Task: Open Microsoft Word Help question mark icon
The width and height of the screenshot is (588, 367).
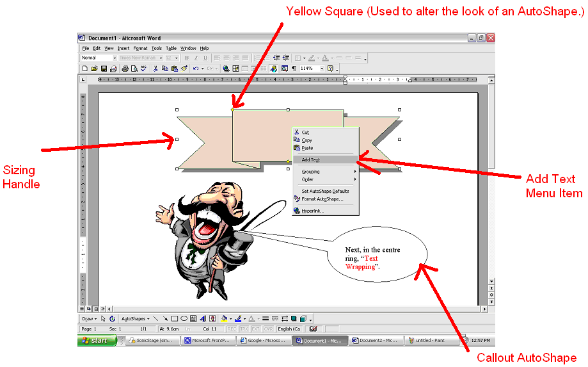Action: pyautogui.click(x=330, y=69)
